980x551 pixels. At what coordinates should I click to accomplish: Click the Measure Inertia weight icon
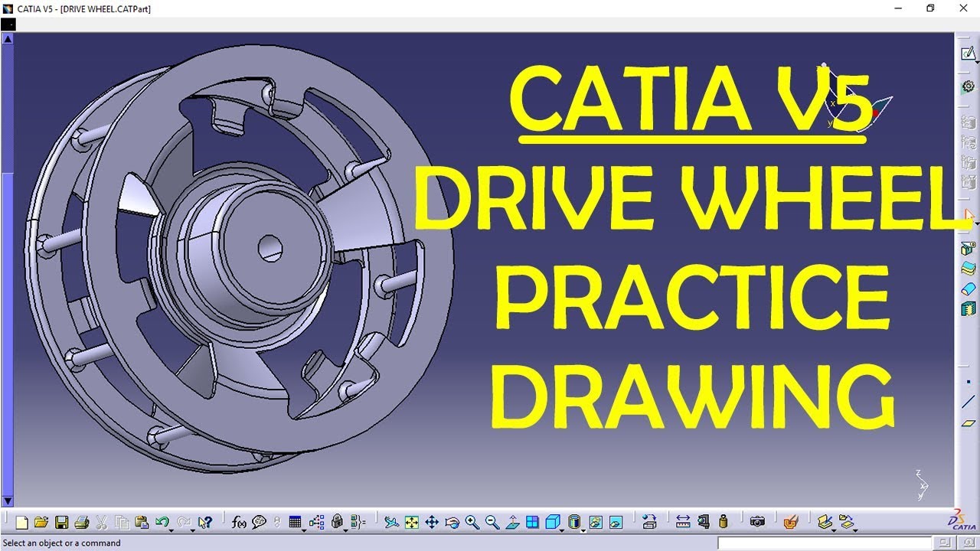[724, 523]
